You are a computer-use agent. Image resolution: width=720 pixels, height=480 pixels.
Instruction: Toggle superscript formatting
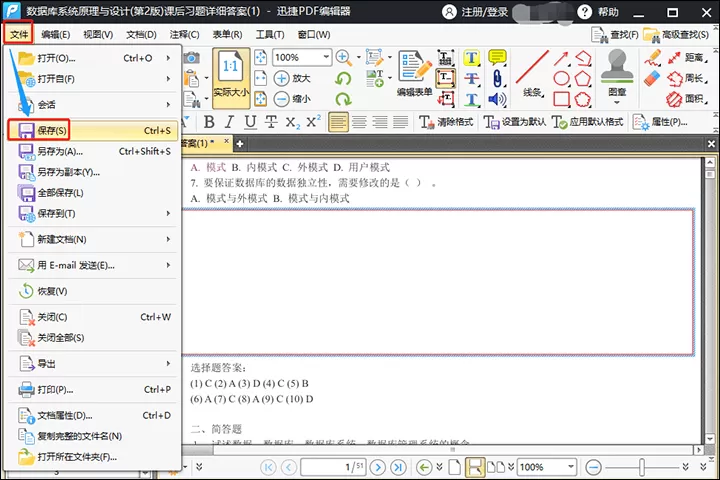coord(313,122)
